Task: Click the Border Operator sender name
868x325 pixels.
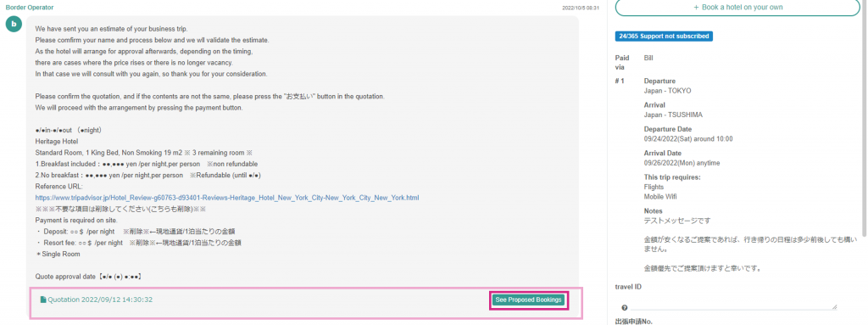Action: pyautogui.click(x=30, y=8)
